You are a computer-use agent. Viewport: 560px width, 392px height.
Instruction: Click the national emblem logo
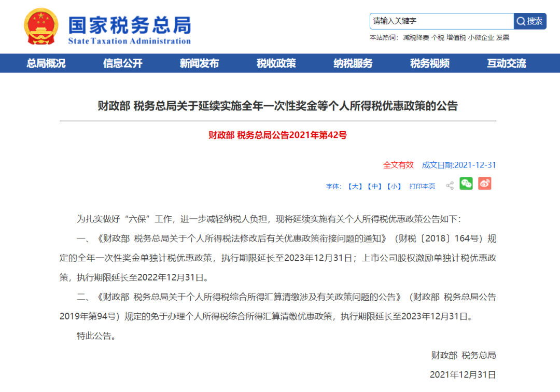[41, 26]
